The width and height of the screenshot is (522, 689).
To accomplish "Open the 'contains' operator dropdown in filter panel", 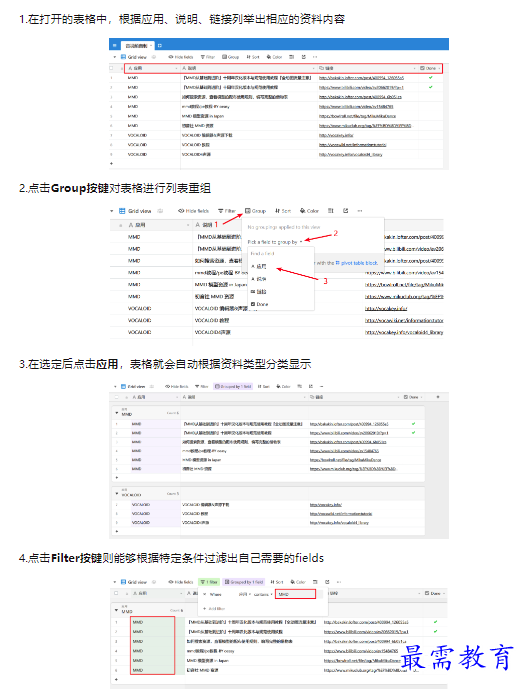I will point(263,594).
